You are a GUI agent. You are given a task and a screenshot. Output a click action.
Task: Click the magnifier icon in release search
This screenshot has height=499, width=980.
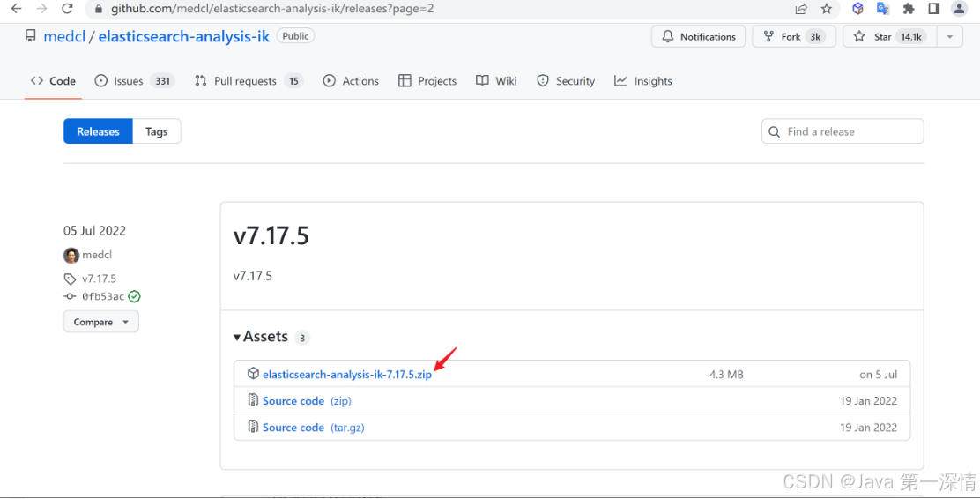pyautogui.click(x=774, y=132)
